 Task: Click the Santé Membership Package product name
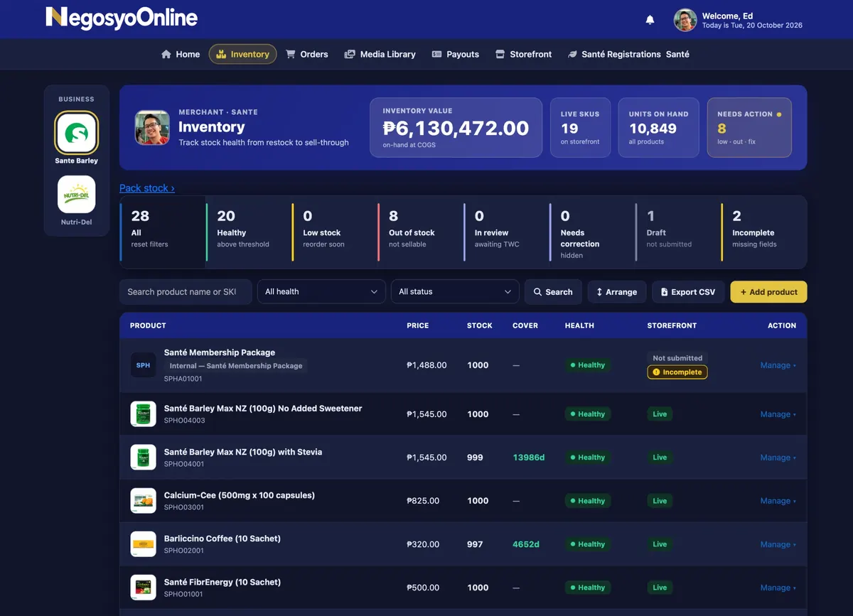click(x=220, y=352)
